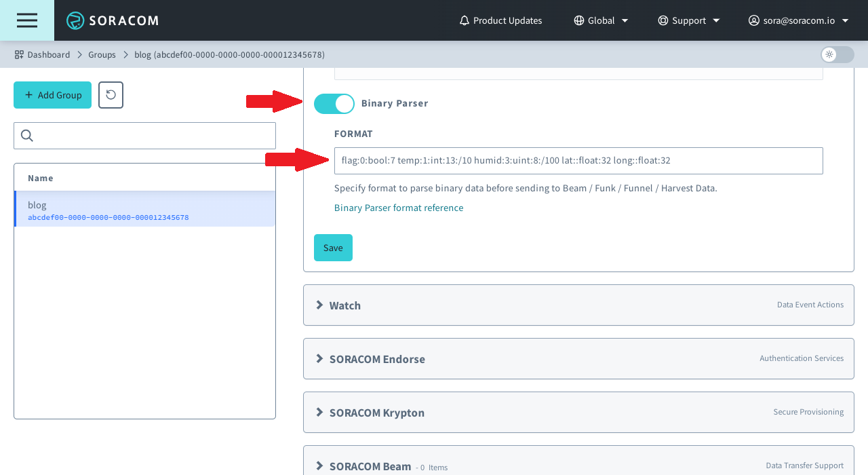
Task: Open the Binary Parser format reference link
Action: point(399,208)
